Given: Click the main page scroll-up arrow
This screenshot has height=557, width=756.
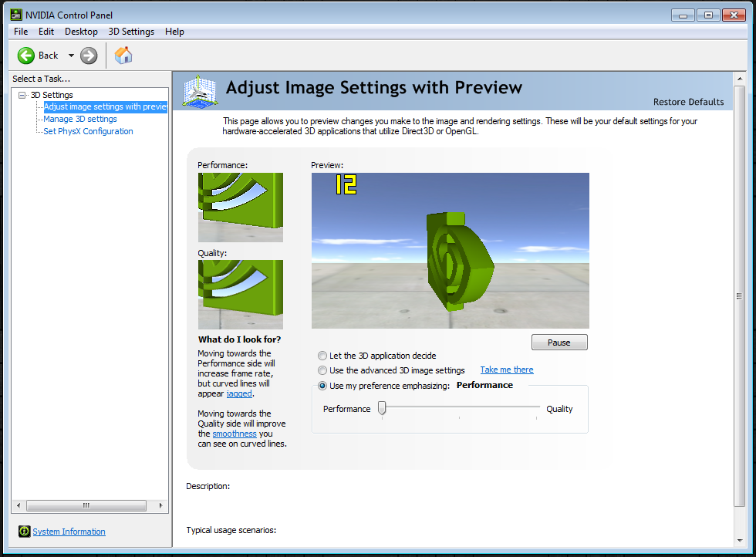Looking at the screenshot, I should pyautogui.click(x=740, y=78).
